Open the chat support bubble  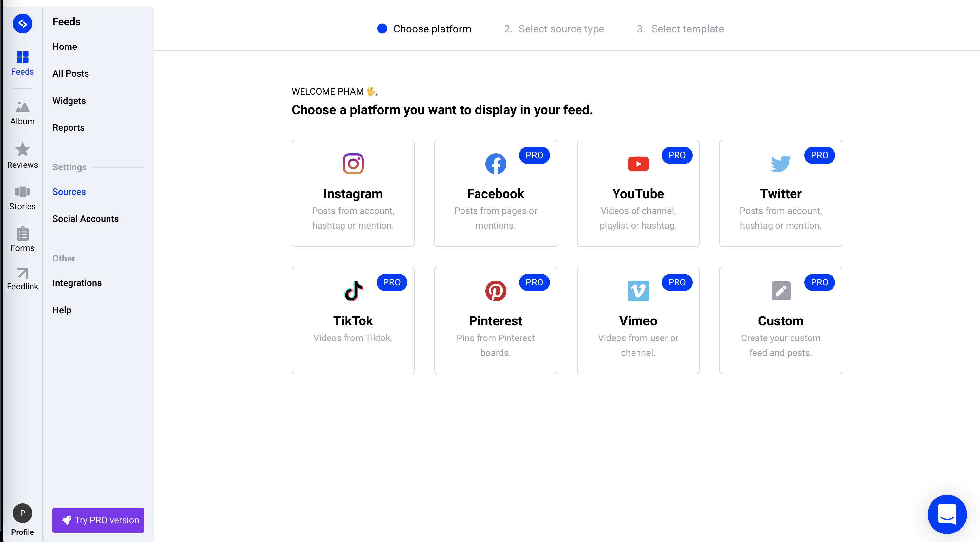coord(947,514)
